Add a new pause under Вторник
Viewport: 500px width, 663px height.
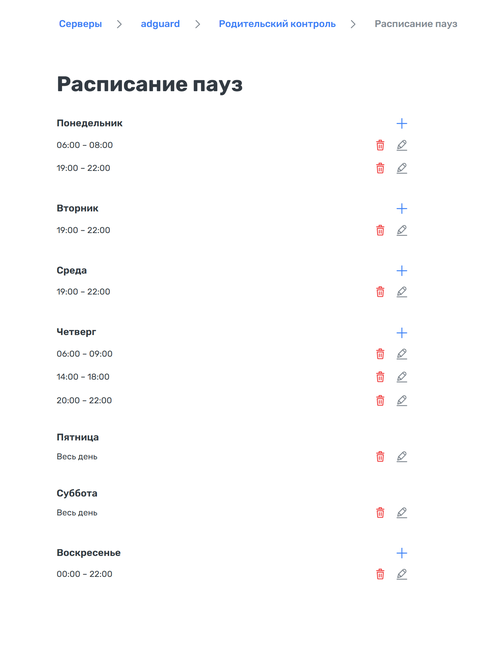pos(402,208)
